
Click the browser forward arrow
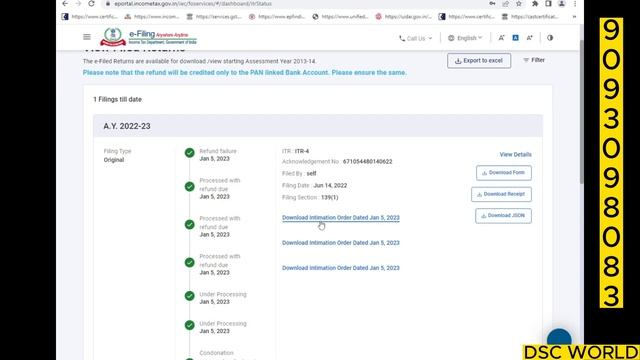tap(78, 4)
